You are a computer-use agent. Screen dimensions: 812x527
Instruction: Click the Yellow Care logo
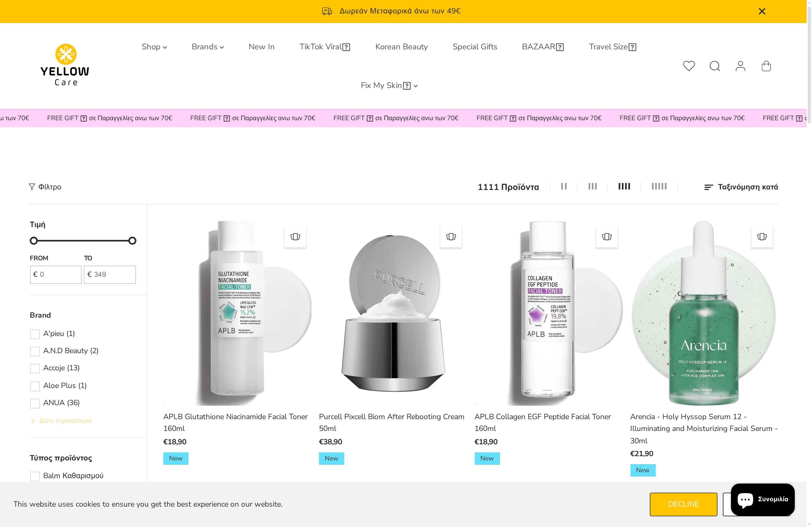[x=65, y=65]
